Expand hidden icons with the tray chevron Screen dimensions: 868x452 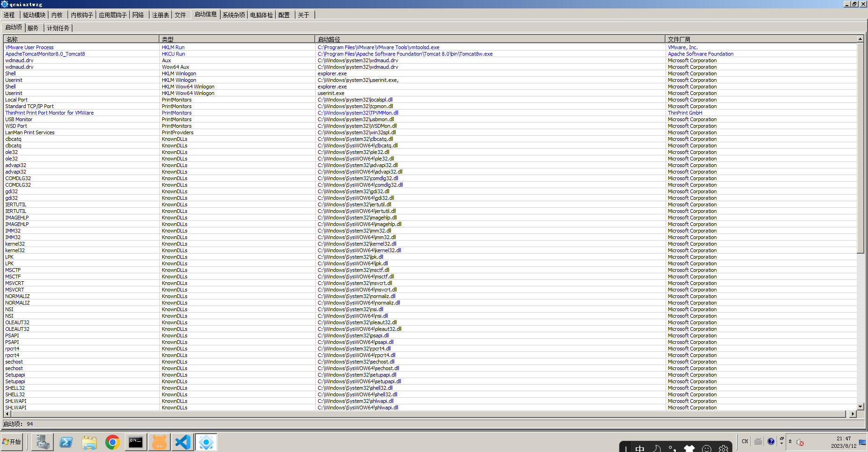790,441
